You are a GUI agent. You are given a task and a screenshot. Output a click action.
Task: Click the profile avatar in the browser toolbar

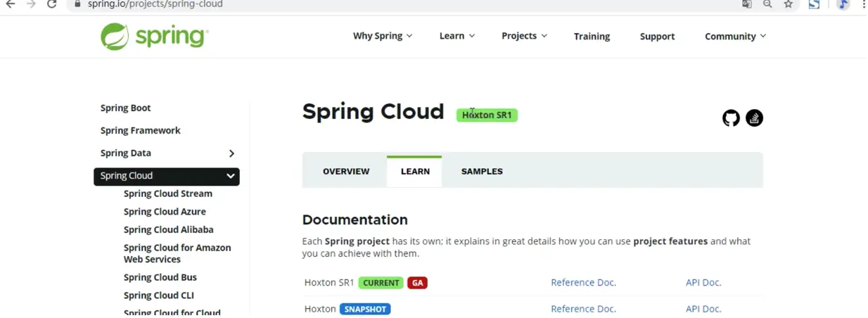point(843,4)
